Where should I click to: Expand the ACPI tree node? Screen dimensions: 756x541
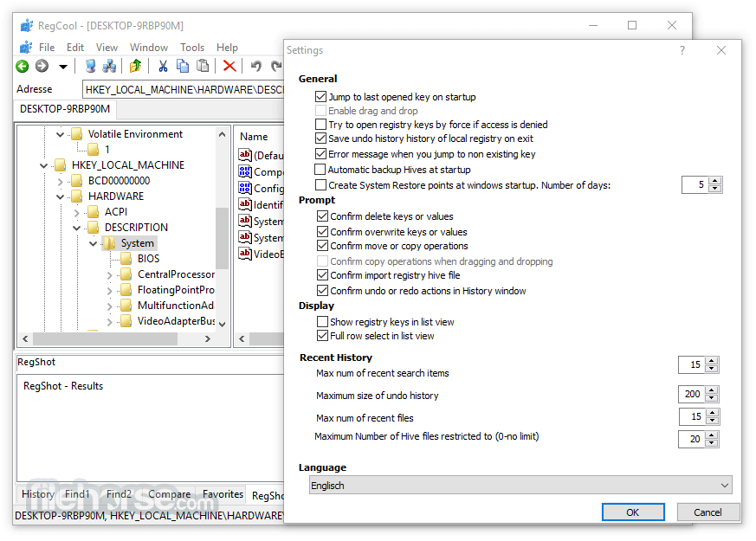click(x=77, y=212)
